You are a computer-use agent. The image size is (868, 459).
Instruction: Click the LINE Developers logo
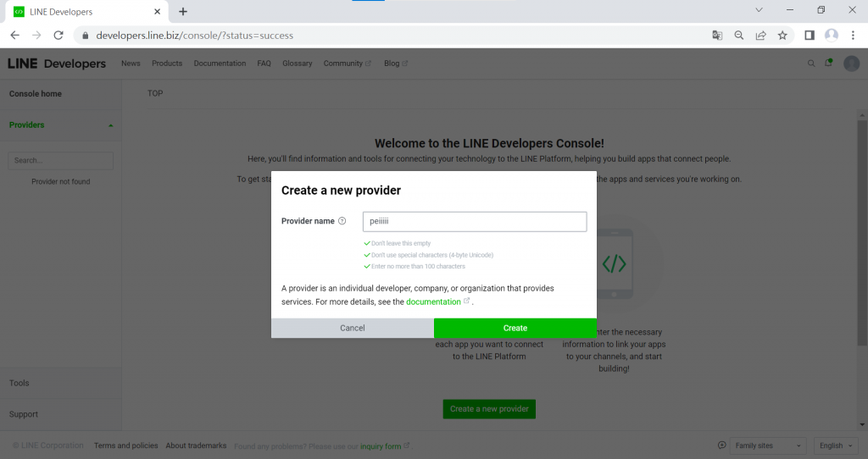[x=57, y=64]
